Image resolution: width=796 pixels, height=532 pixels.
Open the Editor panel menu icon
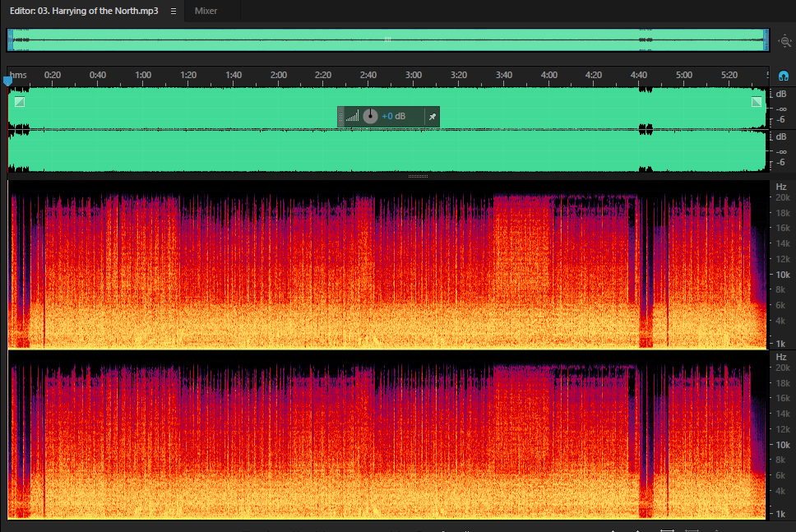174,11
